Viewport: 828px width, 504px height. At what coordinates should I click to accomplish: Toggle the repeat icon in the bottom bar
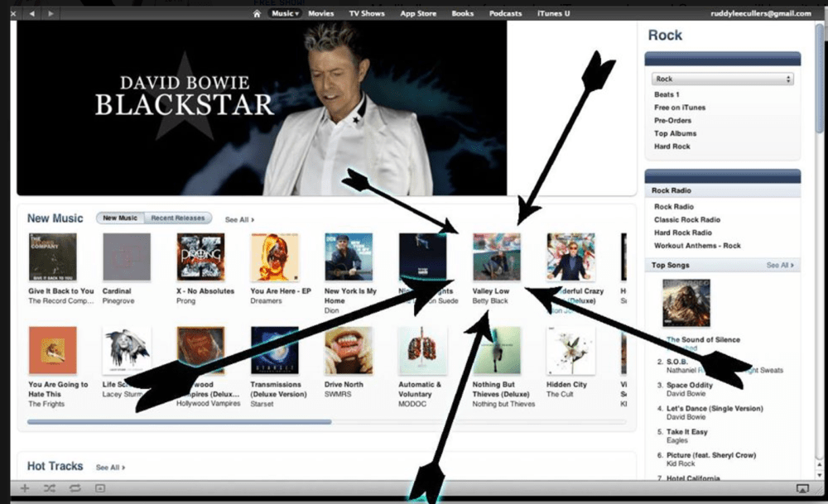75,488
